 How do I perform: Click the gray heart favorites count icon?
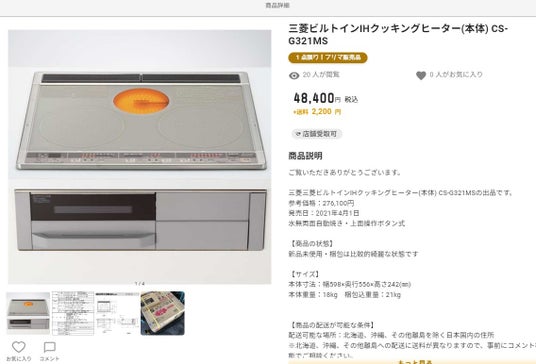tap(421, 76)
